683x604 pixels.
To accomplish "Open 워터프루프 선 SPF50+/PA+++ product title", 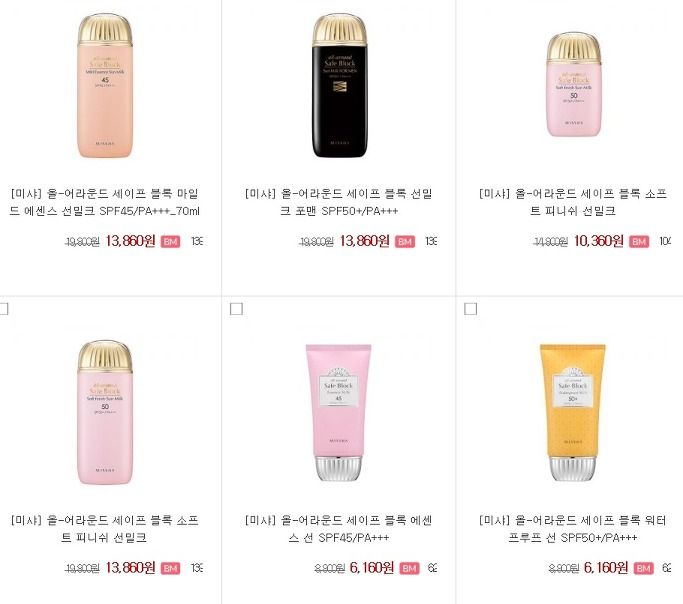I will click(573, 529).
